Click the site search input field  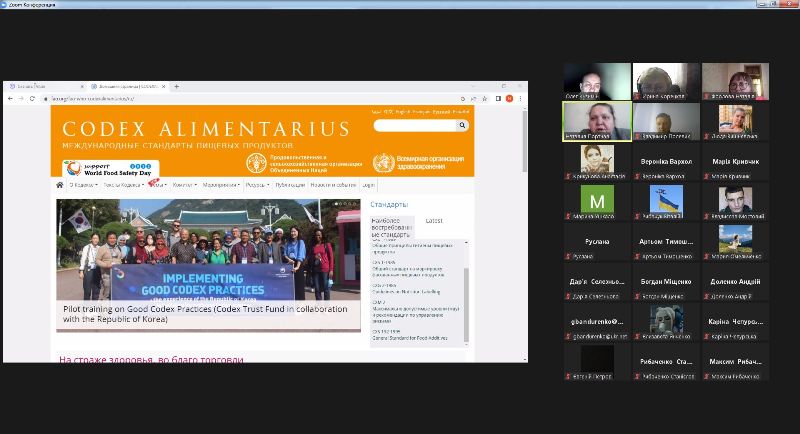pos(414,126)
